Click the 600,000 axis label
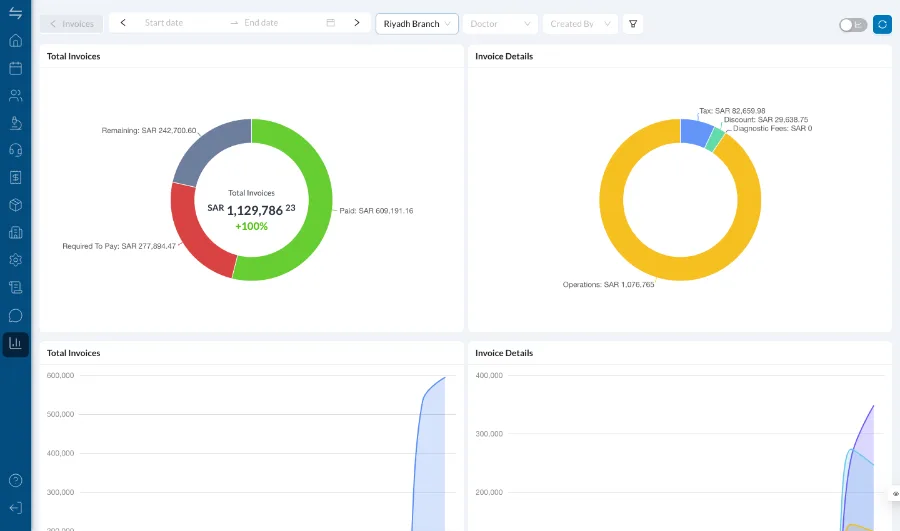 coord(60,375)
